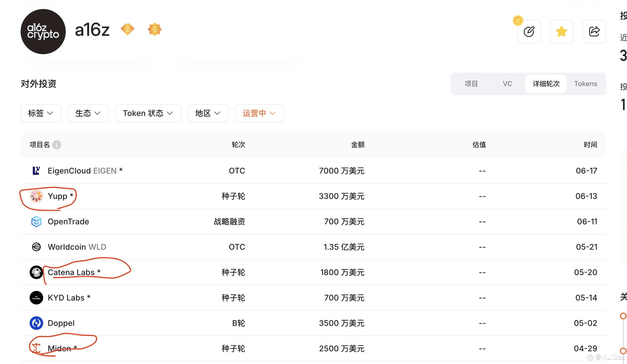Open the edit pencil button
The image size is (627, 364).
(529, 32)
